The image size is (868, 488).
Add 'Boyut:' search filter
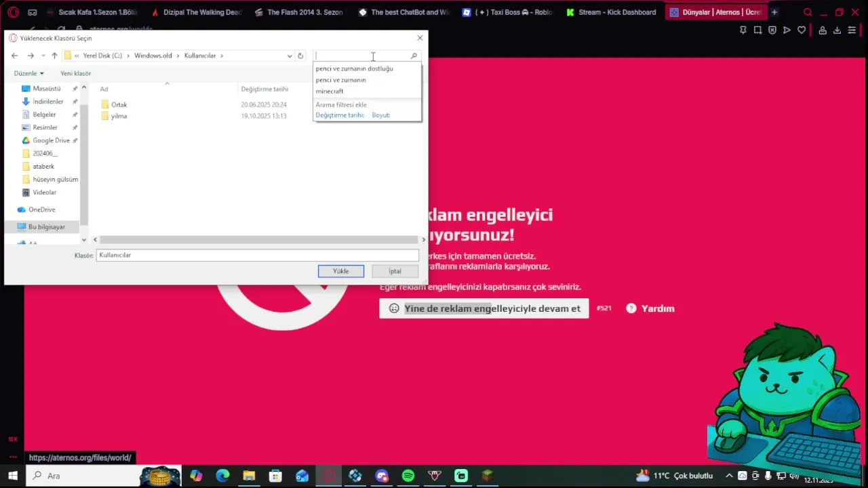tap(380, 115)
